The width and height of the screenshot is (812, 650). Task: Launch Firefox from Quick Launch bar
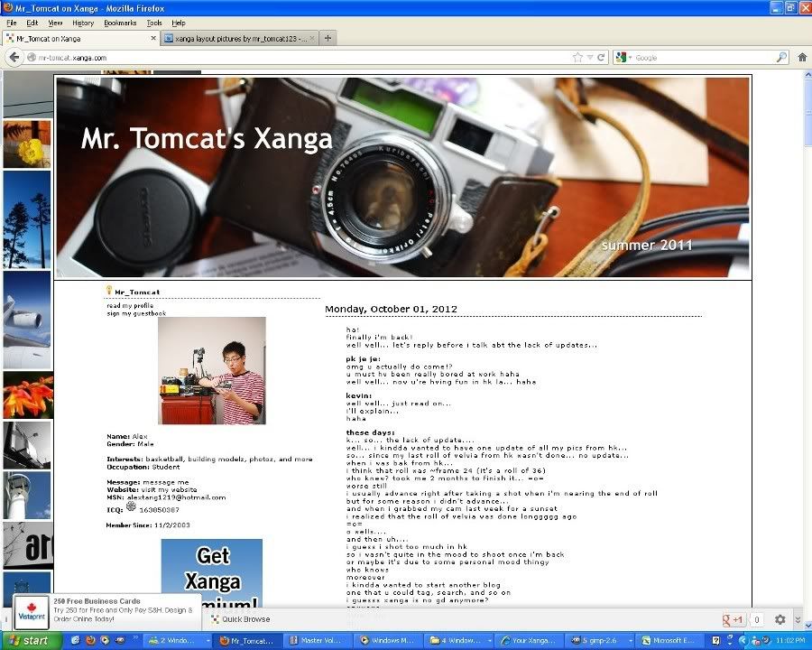point(90,641)
